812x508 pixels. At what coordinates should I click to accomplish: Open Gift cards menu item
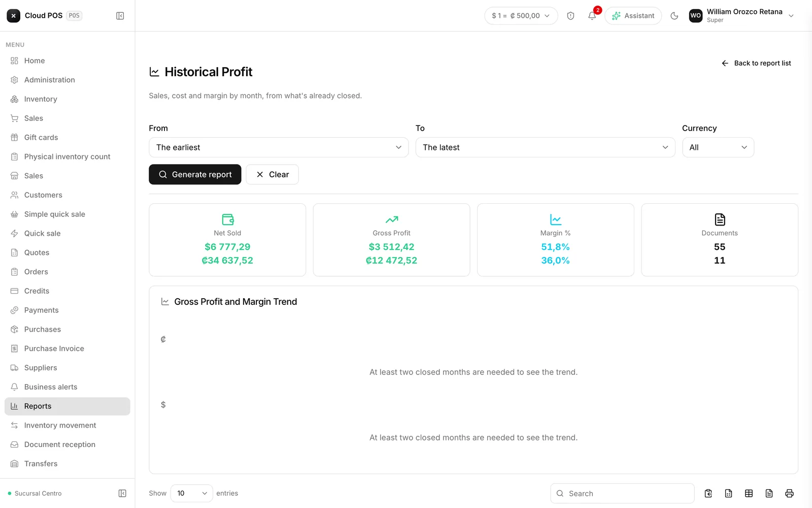point(67,137)
